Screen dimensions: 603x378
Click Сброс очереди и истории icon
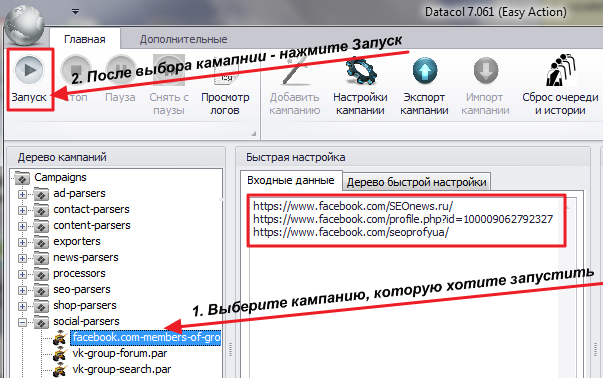(561, 70)
